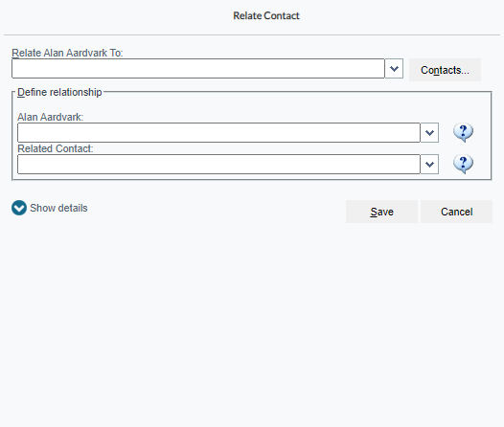This screenshot has width=504, height=427.
Task: Focus the Related Contact relationship text field
Action: [x=218, y=164]
